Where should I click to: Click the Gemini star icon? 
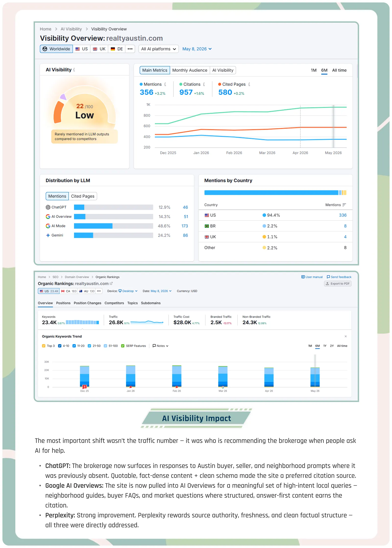[48, 235]
